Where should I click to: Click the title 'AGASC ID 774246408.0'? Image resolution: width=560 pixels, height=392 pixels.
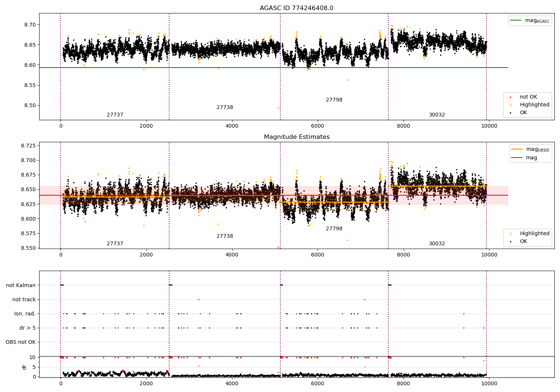pos(296,8)
